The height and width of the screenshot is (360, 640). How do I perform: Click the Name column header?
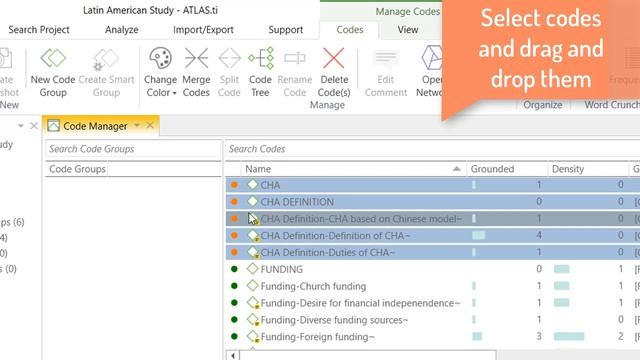pos(353,169)
